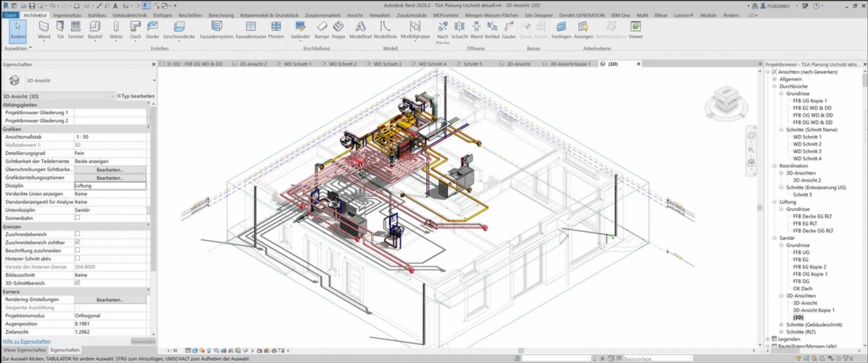Screen dimensions: 868x363
Task: Click the Fenster window tool
Action: pos(76,29)
